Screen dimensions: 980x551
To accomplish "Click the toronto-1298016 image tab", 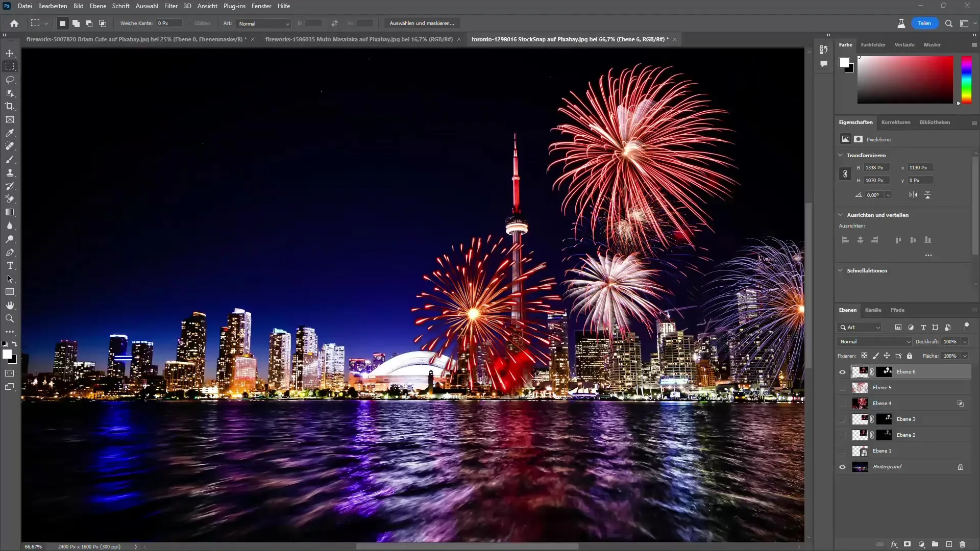I will 571,39.
